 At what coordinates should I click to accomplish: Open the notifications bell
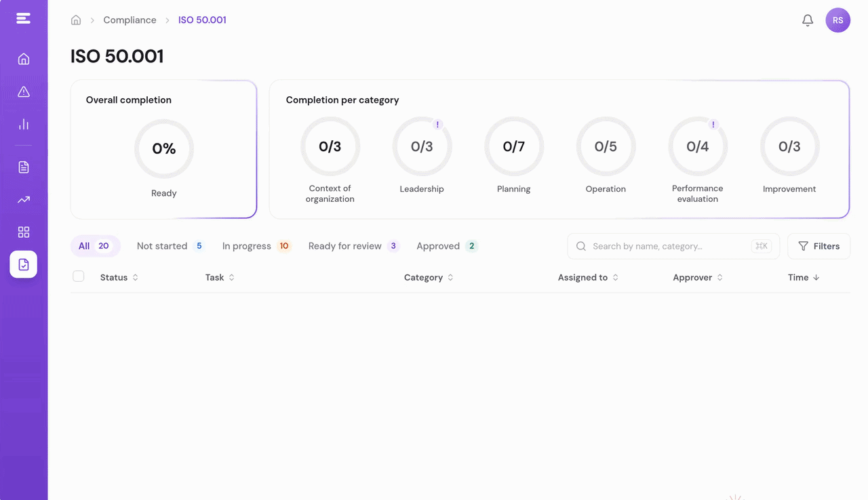pos(808,20)
